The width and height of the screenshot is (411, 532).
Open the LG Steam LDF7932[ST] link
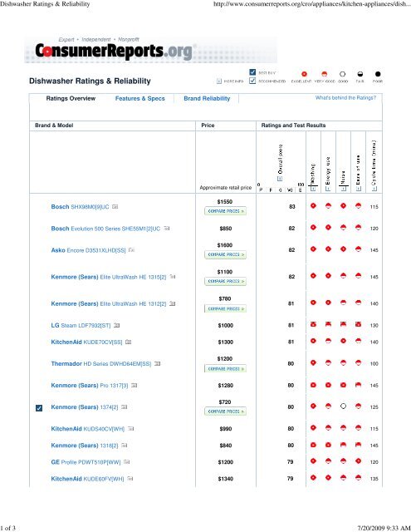(x=81, y=325)
